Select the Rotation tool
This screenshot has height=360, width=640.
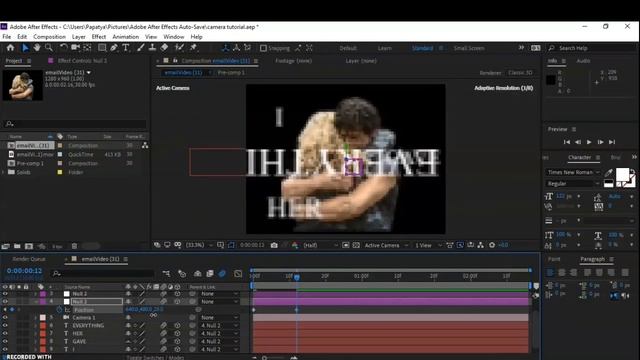(64, 48)
